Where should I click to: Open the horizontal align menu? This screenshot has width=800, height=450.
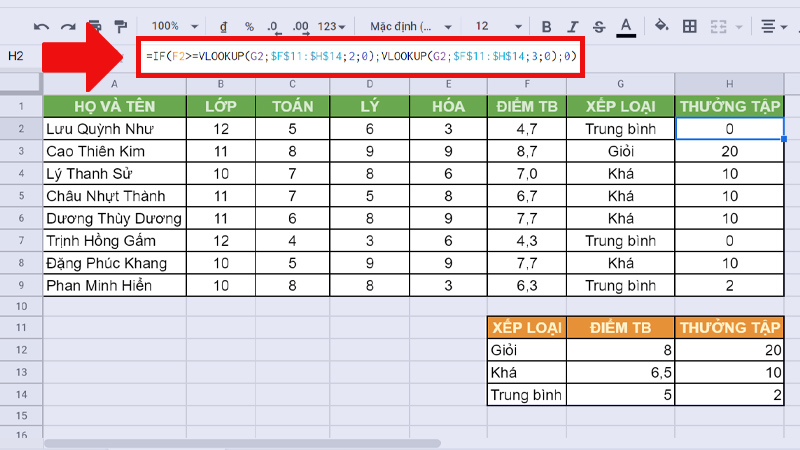point(774,25)
